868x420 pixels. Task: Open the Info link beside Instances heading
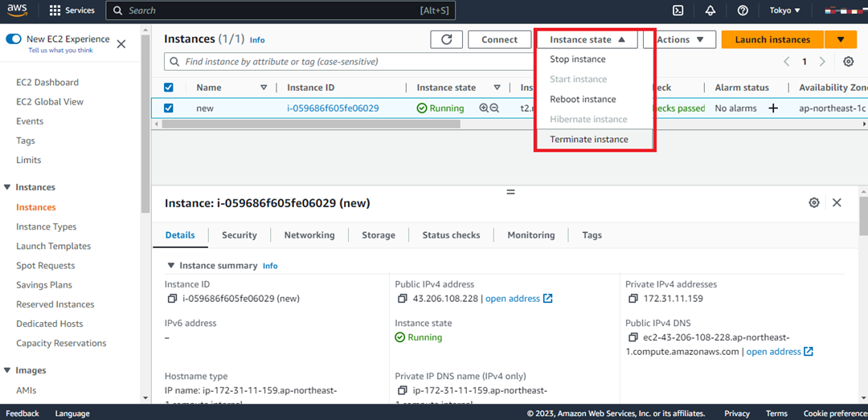(x=257, y=40)
